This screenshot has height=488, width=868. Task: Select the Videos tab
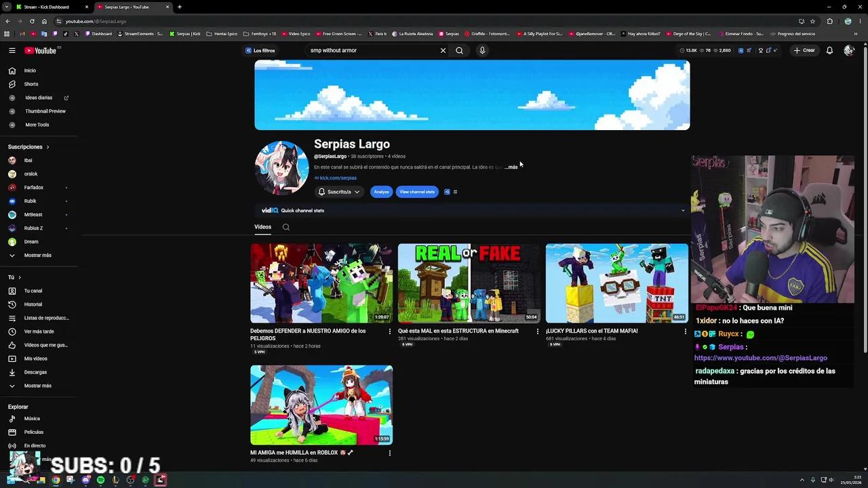pyautogui.click(x=262, y=227)
